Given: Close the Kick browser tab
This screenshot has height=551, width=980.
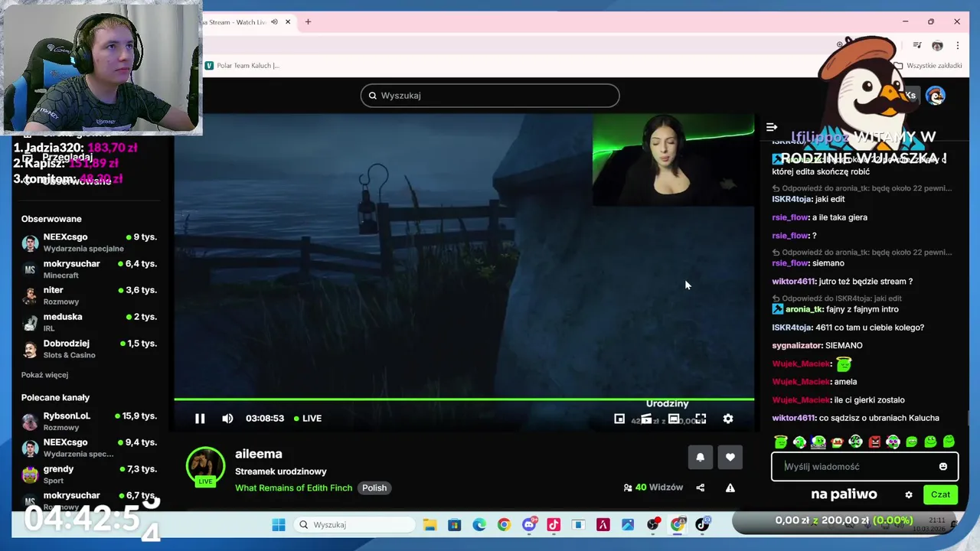Looking at the screenshot, I should [x=288, y=22].
